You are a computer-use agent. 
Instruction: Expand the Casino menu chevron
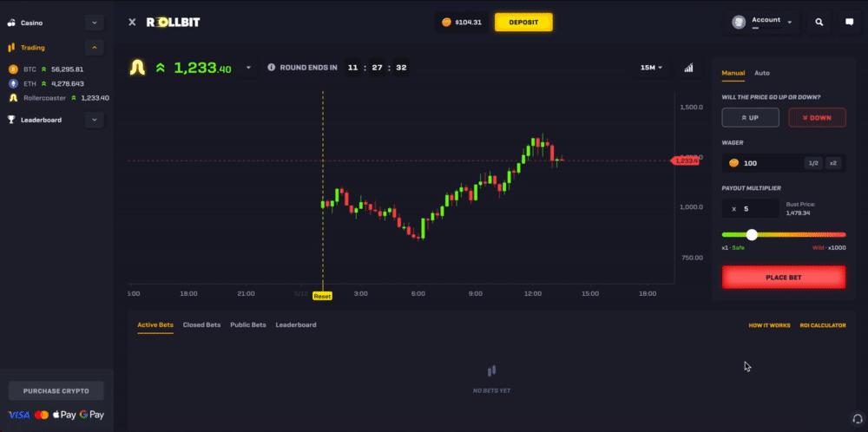tap(94, 23)
